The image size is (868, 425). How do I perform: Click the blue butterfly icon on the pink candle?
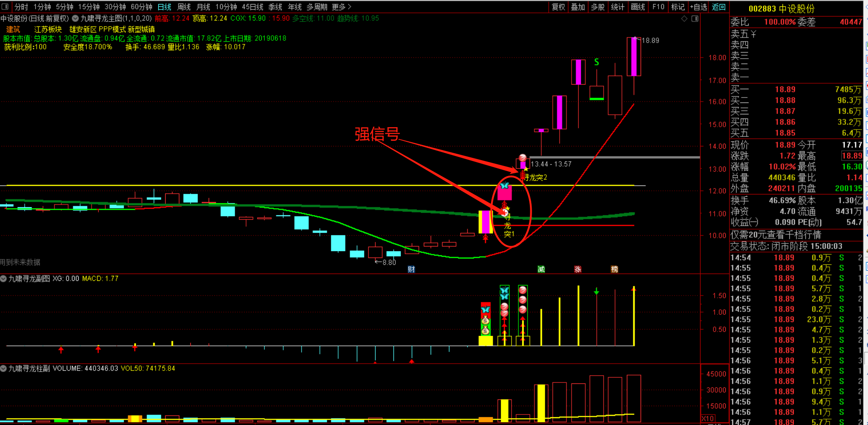click(x=504, y=186)
